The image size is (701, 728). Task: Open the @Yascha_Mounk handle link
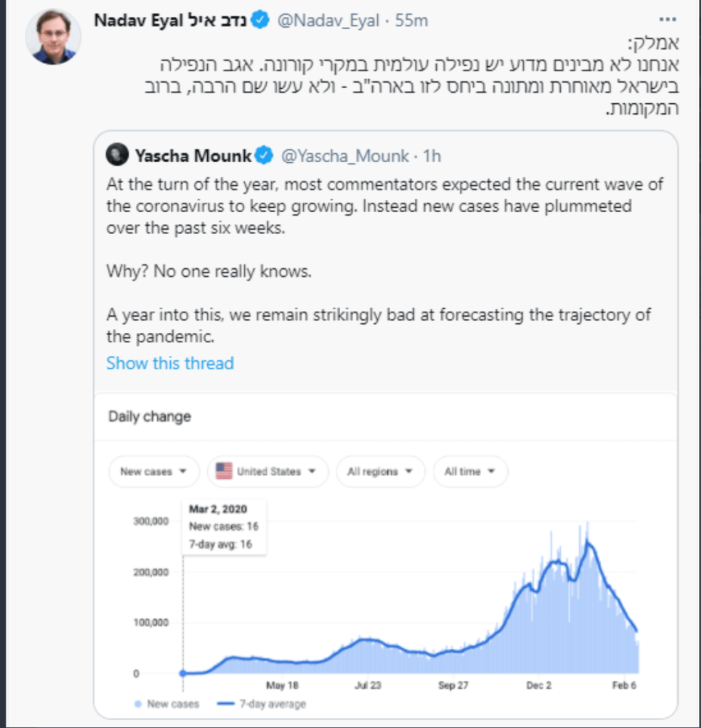[345, 154]
